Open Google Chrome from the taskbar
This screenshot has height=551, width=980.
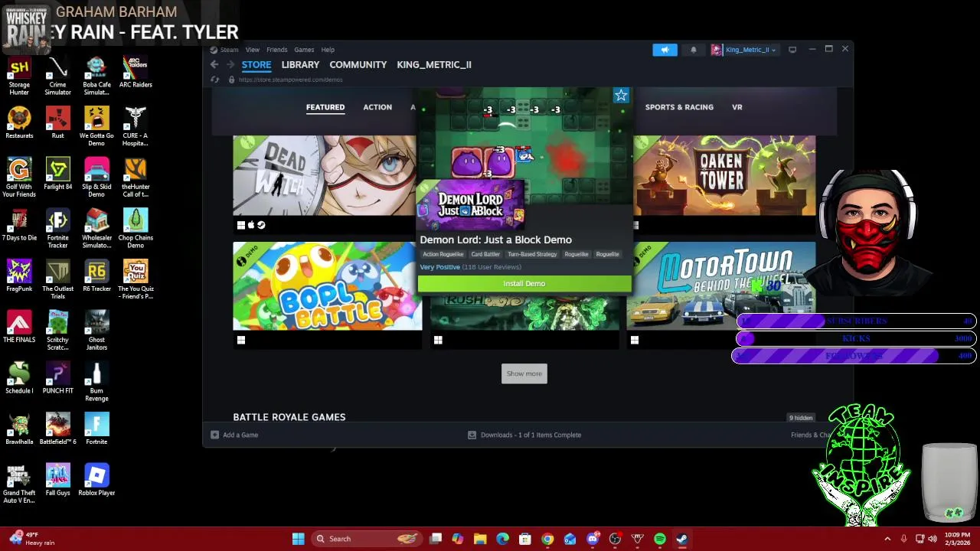547,539
